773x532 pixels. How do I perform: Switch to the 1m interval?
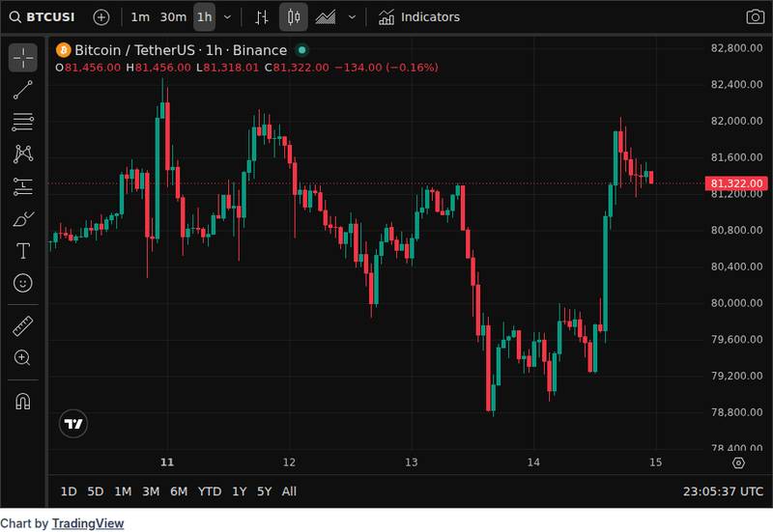[140, 17]
